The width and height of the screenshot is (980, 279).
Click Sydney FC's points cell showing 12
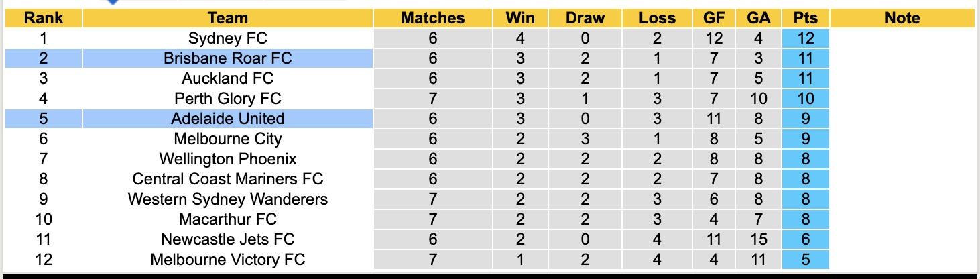pos(805,38)
